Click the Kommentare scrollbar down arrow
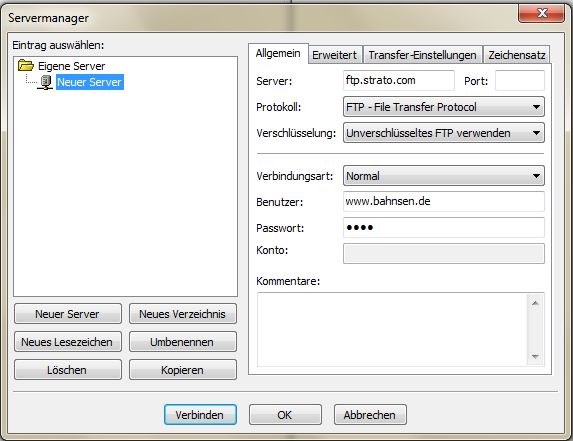Image resolution: width=573 pixels, height=441 pixels. click(535, 357)
